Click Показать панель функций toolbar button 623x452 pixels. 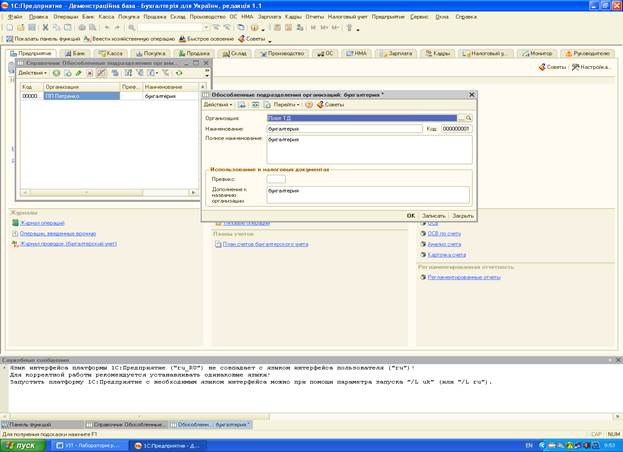tap(45, 38)
